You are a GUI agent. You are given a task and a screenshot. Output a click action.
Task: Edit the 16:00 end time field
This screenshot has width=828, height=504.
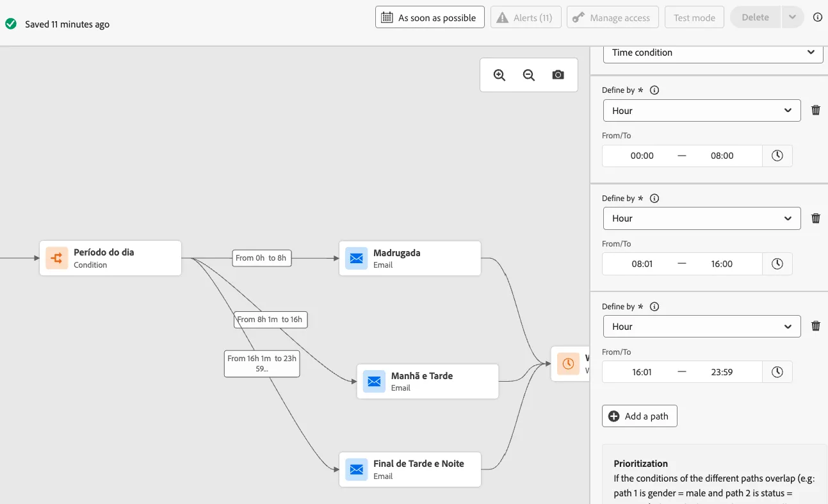click(722, 264)
